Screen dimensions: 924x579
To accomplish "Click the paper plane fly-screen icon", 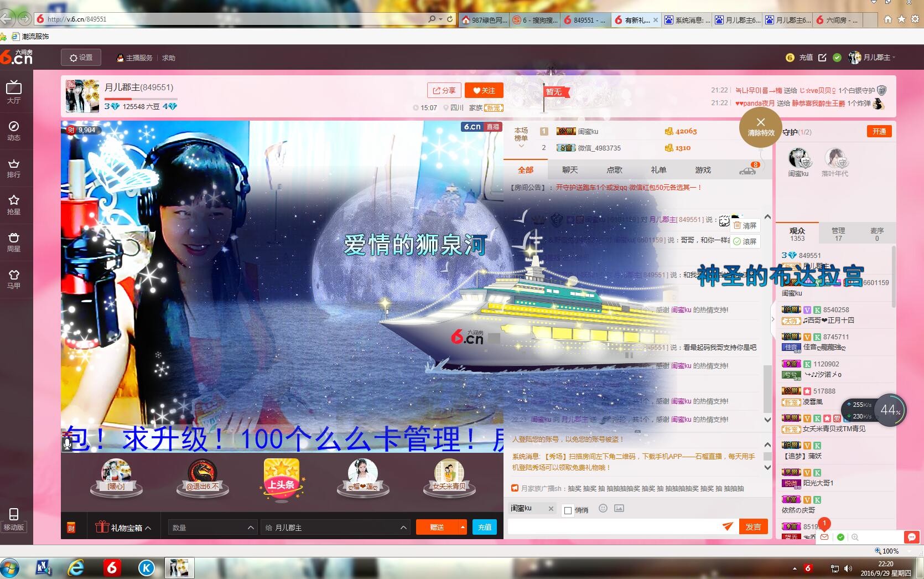I will pyautogui.click(x=728, y=526).
